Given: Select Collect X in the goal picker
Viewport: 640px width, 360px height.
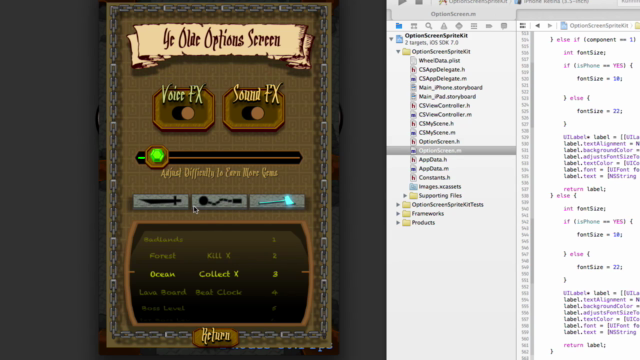Looking at the screenshot, I should pyautogui.click(x=219, y=274).
